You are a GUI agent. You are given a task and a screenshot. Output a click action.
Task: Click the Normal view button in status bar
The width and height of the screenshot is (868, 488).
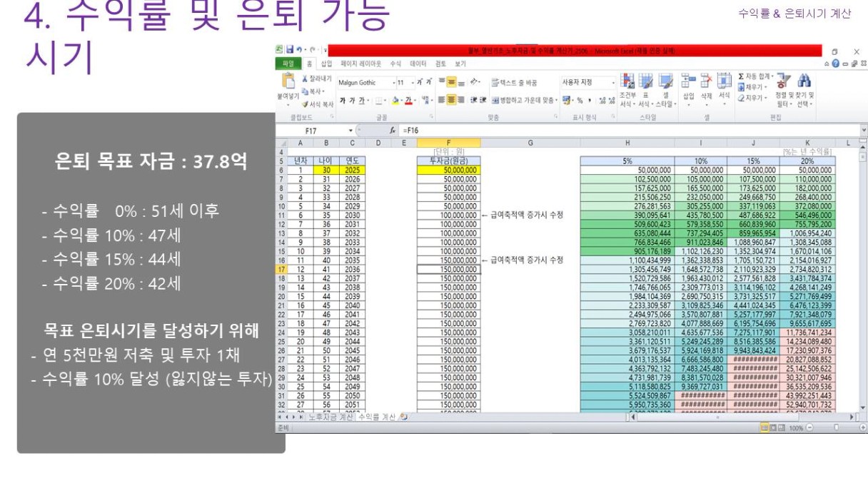click(x=764, y=427)
